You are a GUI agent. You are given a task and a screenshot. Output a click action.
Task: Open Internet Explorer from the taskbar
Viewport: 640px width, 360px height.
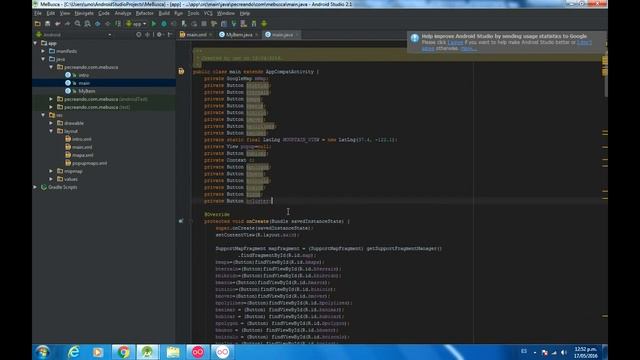tap(73, 352)
